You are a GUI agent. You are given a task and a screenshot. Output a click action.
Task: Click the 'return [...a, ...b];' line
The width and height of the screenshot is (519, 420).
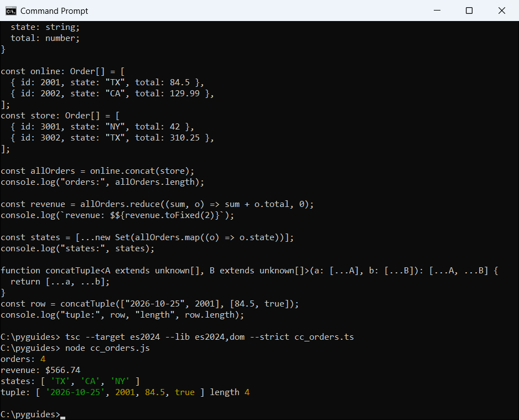click(60, 282)
